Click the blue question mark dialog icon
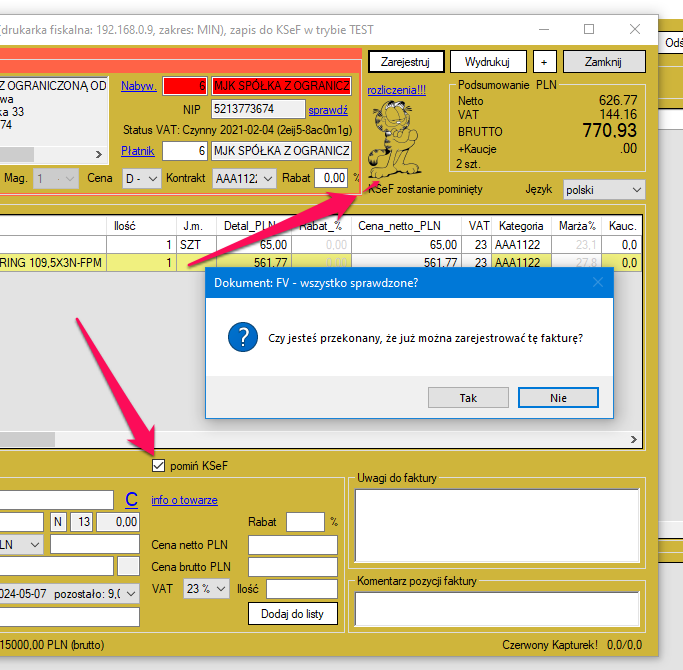Viewport: 683px width, 670px height. 241,338
